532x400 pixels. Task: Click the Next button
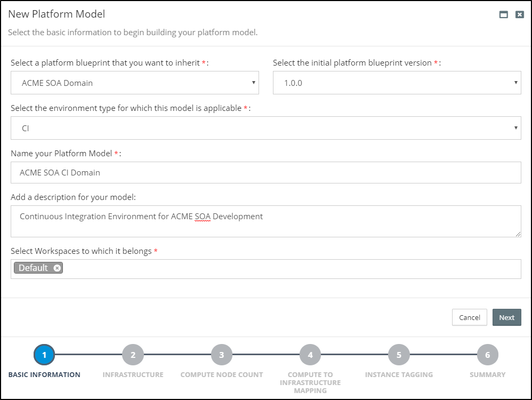coord(506,317)
